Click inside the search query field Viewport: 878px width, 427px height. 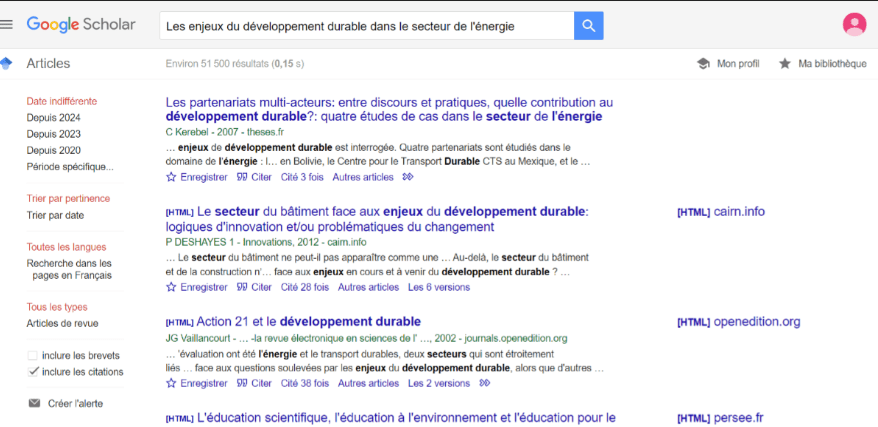[x=365, y=26]
